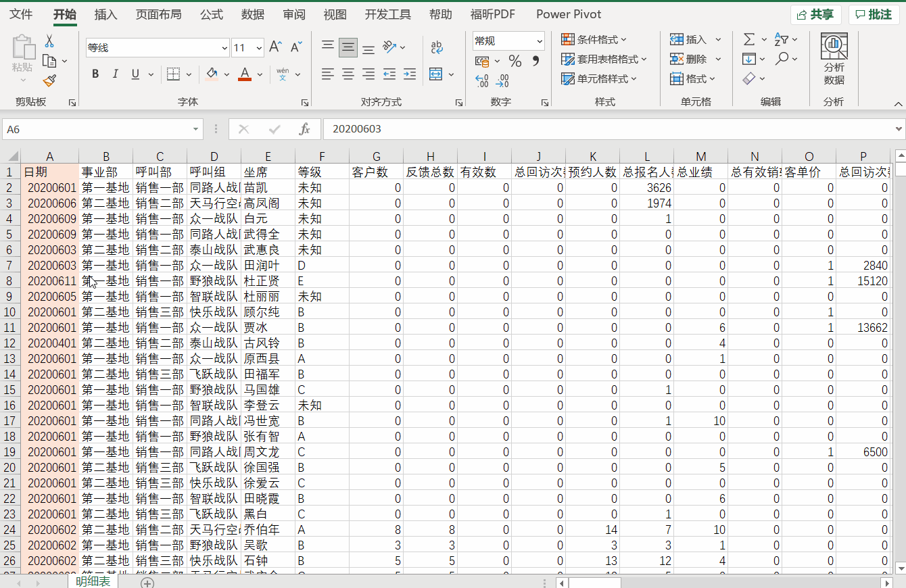This screenshot has width=906, height=588.
Task: Increase font size with larger A
Action: pos(275,47)
